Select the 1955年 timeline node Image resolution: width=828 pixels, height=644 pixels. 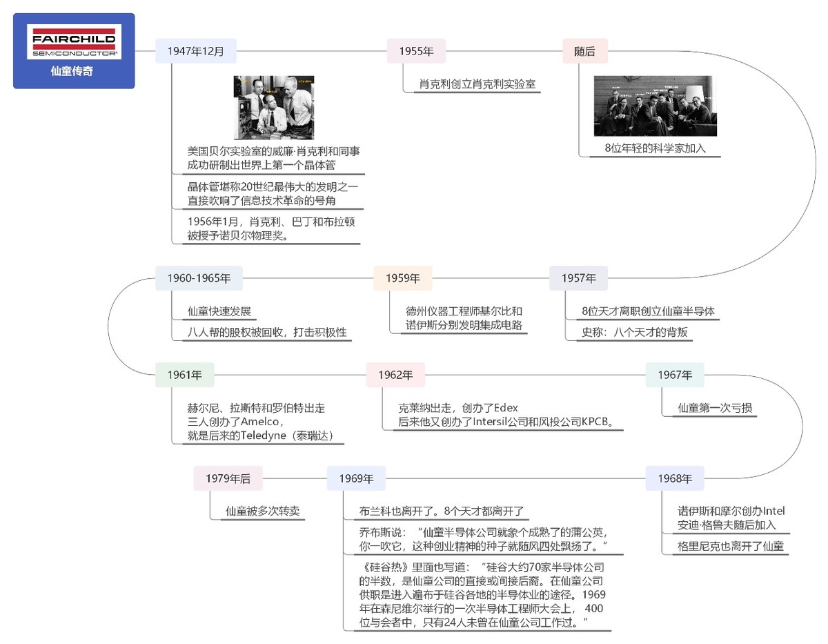[417, 50]
